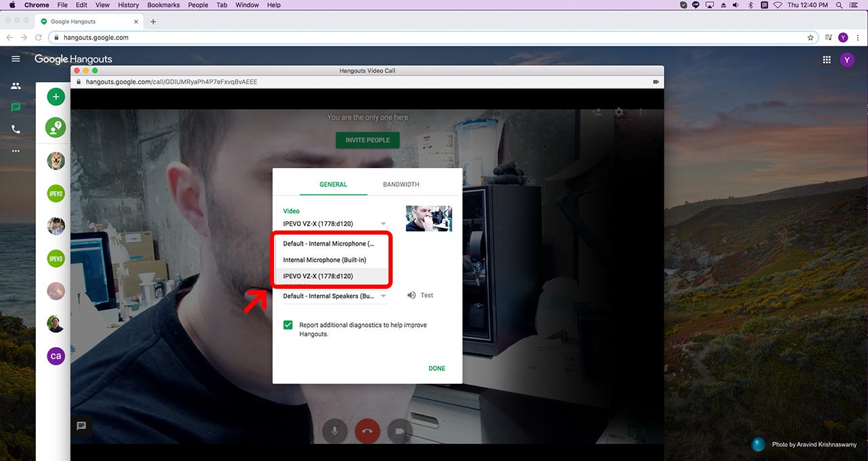This screenshot has height=461, width=868.
Task: Open 'Photo by Aravind Krishnaswamy' credit link
Action: coord(814,445)
